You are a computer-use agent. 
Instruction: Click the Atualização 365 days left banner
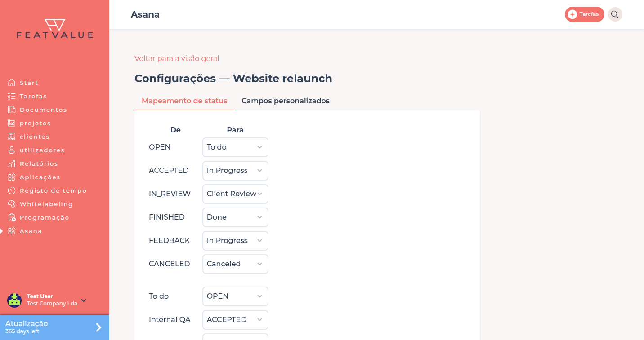pos(54,327)
